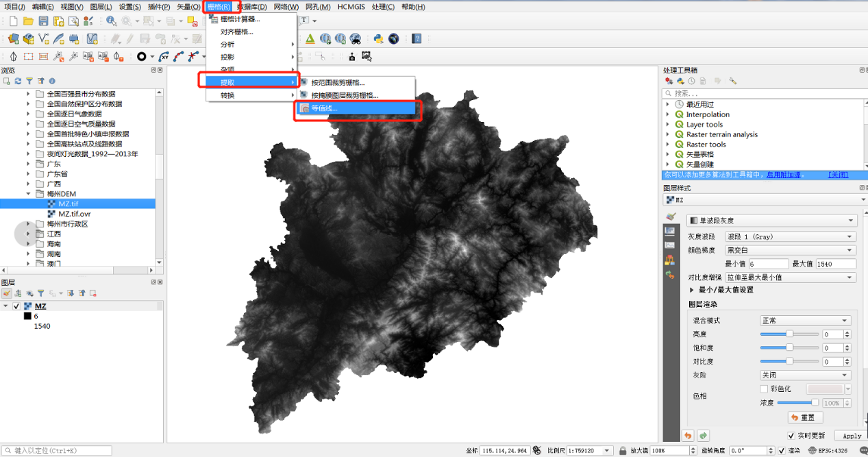
Task: Enable the 彩色化 colorize checkbox
Action: tap(765, 388)
